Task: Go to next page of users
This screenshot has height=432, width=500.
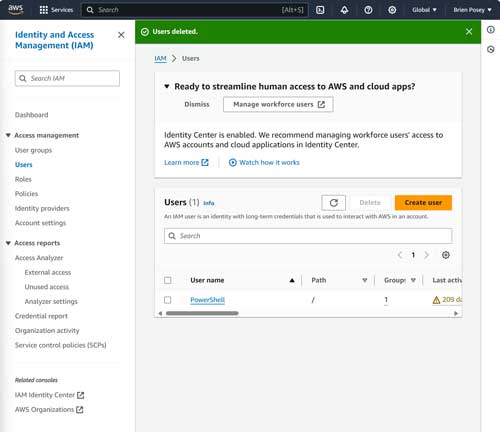Action: click(x=426, y=255)
